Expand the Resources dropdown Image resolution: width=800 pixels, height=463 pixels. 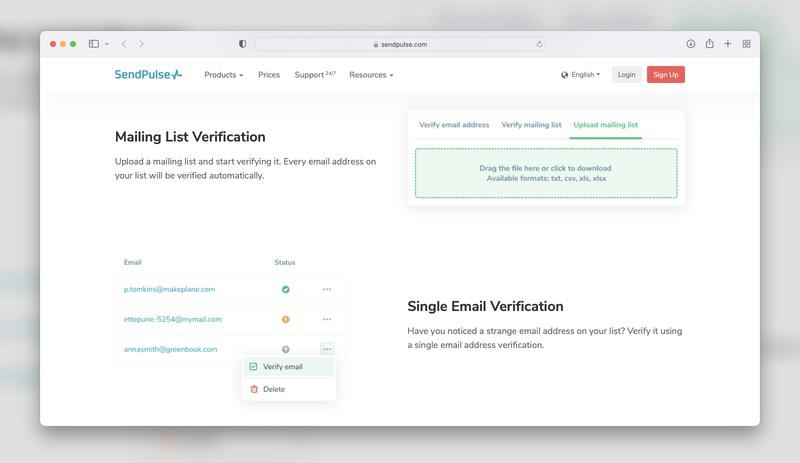(x=371, y=75)
